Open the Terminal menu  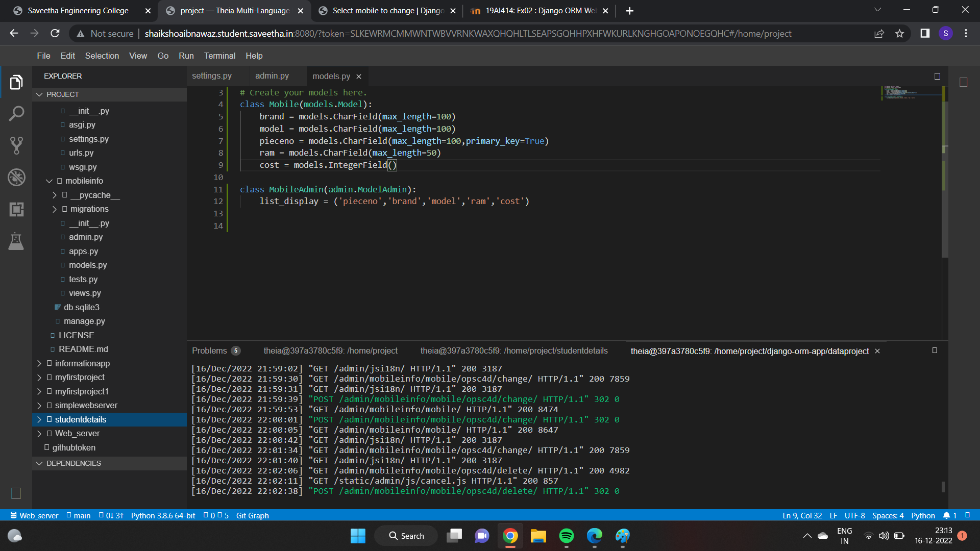(x=219, y=56)
